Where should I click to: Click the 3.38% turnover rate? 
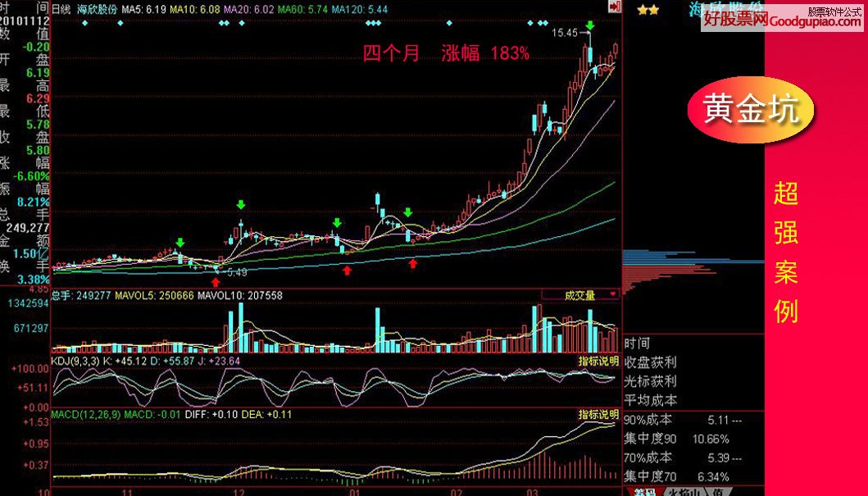coord(34,280)
